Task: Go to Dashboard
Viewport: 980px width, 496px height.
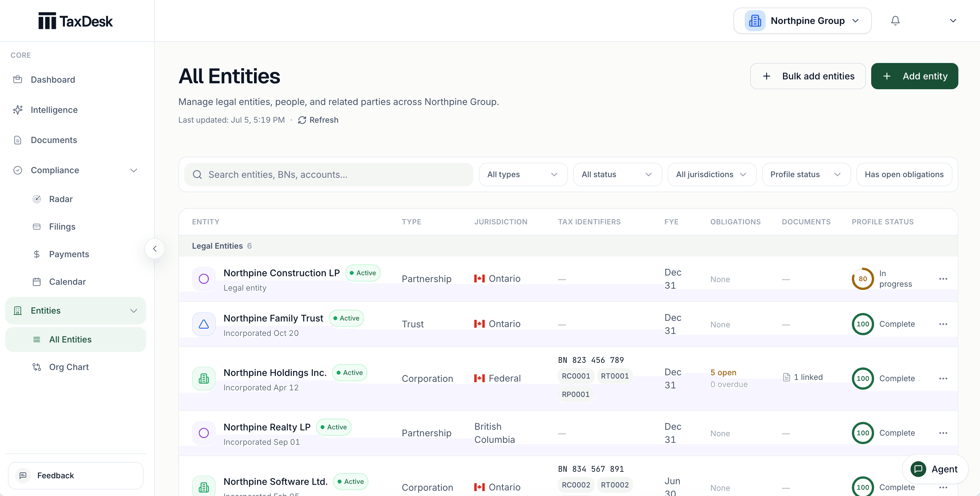Action: point(76,80)
